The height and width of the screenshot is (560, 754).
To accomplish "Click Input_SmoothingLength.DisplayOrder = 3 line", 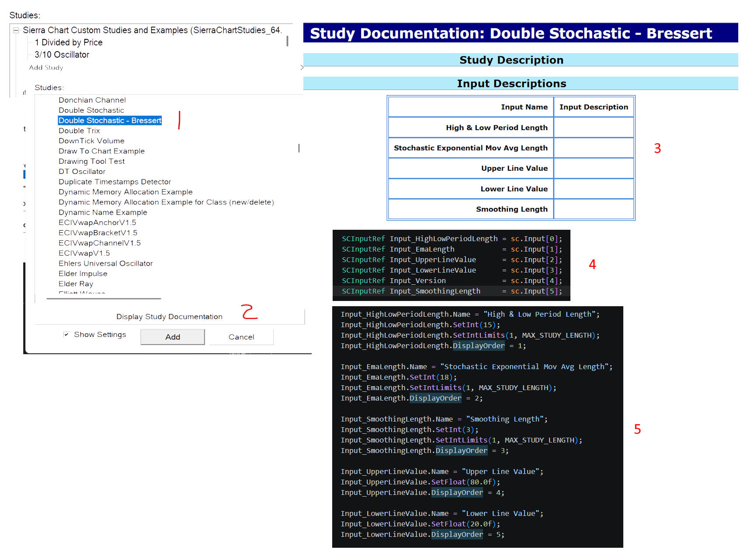I will (x=424, y=450).
